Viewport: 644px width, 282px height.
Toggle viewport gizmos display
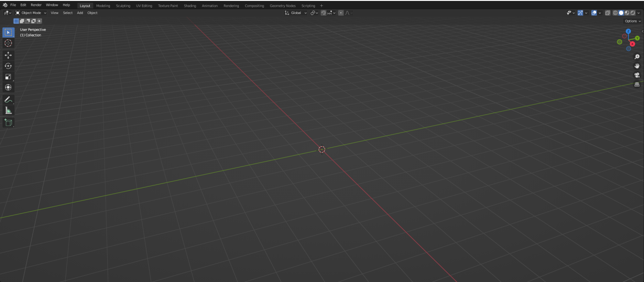[580, 13]
